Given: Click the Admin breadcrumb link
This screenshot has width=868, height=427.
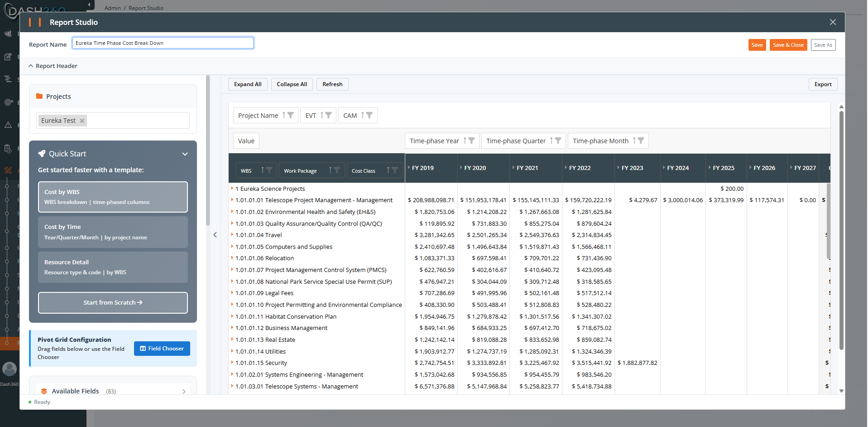Looking at the screenshot, I should coord(112,8).
